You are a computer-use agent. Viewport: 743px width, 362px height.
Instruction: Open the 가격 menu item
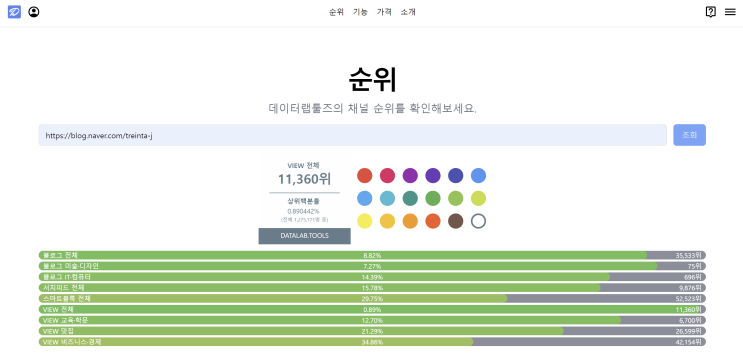point(384,12)
